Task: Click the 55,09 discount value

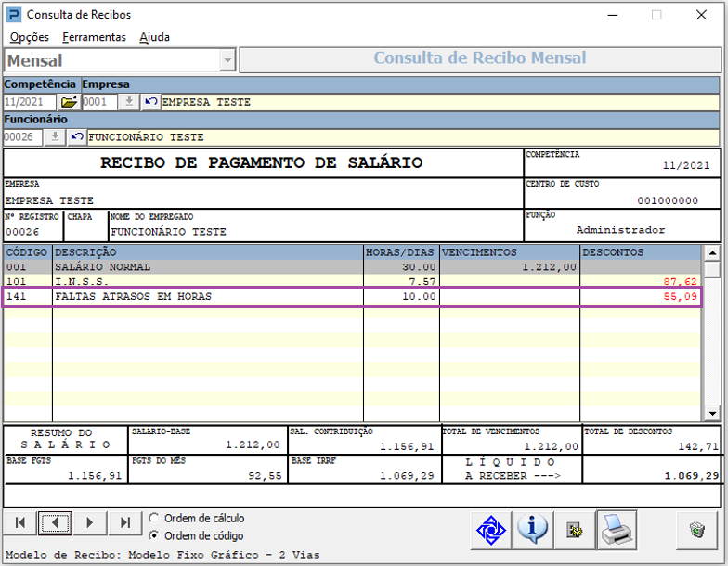Action: click(x=680, y=297)
